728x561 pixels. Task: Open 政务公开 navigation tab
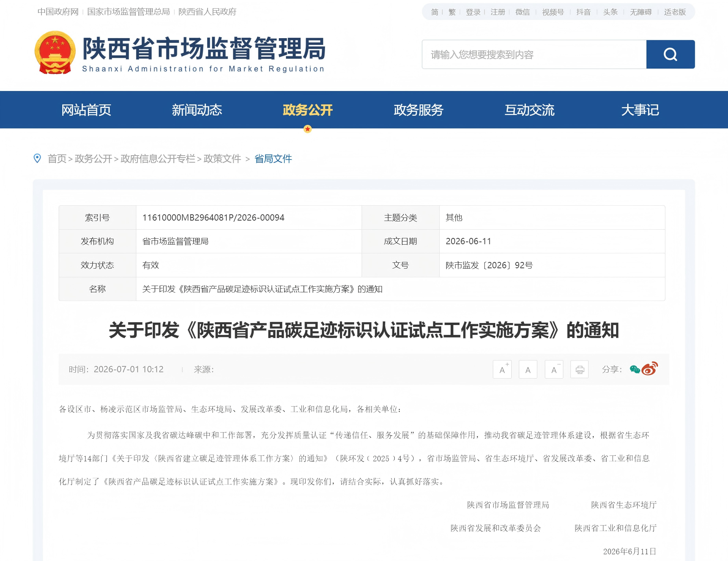(x=308, y=110)
